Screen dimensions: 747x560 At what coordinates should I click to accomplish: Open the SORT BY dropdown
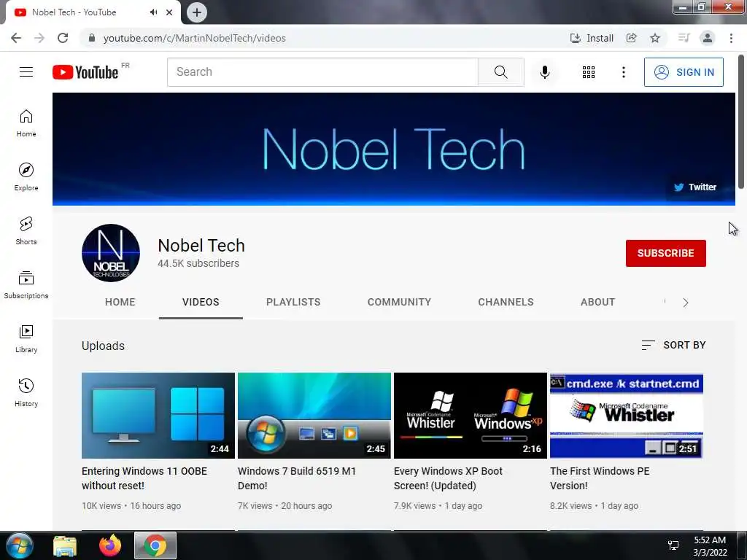[x=673, y=345]
